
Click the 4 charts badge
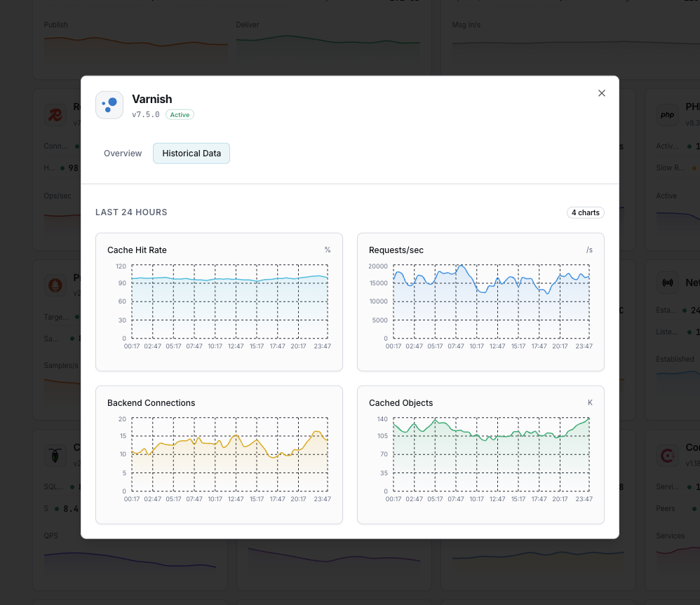tap(585, 212)
